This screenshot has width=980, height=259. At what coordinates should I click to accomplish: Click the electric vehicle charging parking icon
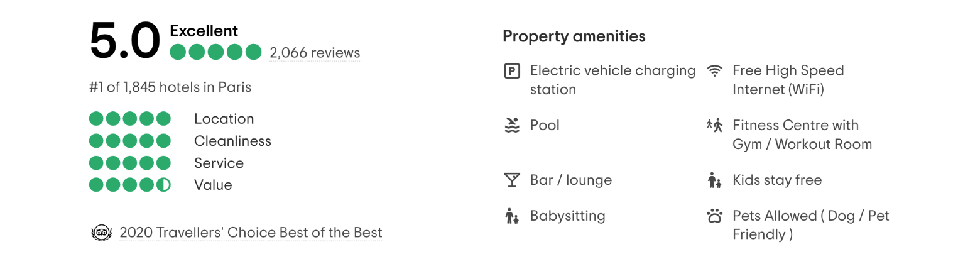pos(512,71)
